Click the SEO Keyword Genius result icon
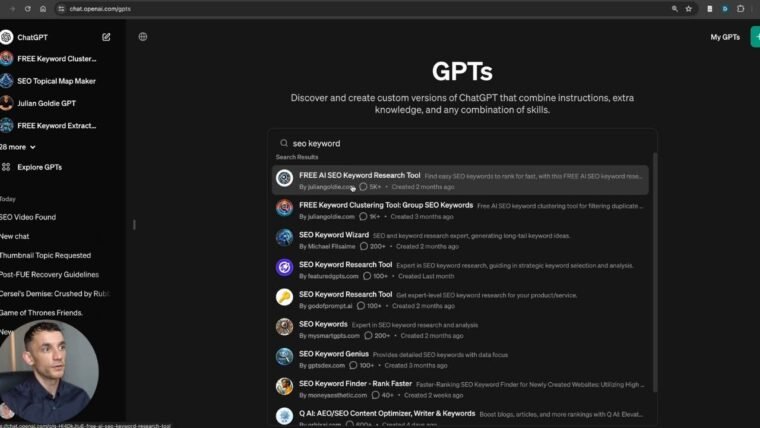760x428 pixels. click(285, 356)
